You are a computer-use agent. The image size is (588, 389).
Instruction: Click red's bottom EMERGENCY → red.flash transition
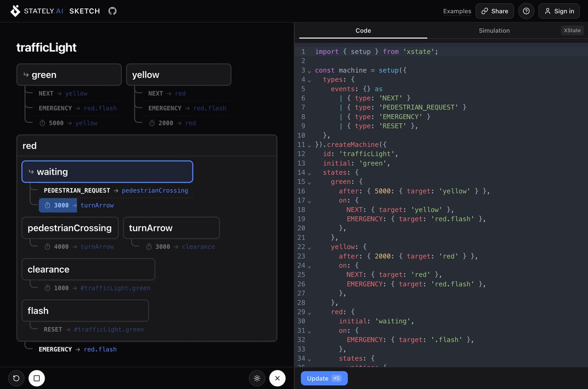77,349
